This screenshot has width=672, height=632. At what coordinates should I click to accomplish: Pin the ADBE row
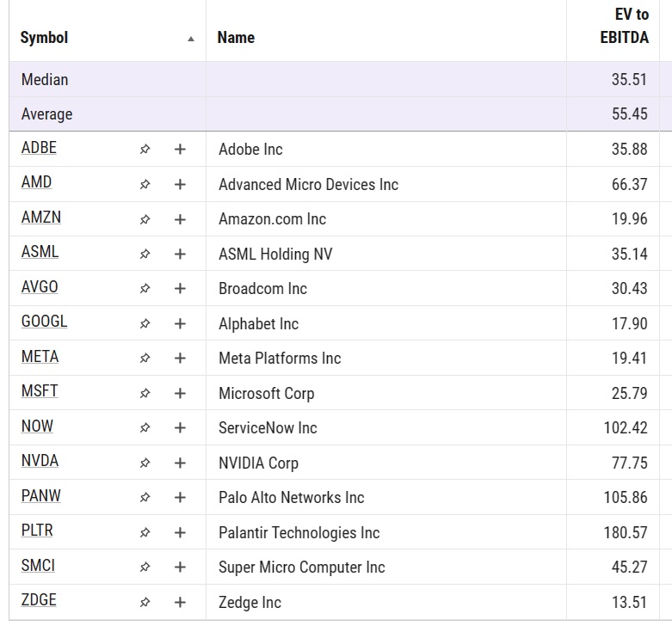point(145,149)
